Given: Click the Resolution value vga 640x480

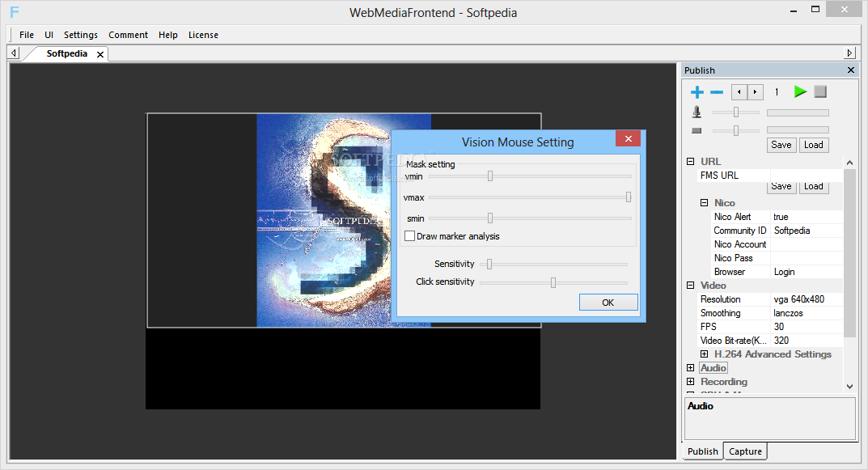Looking at the screenshot, I should click(x=807, y=299).
